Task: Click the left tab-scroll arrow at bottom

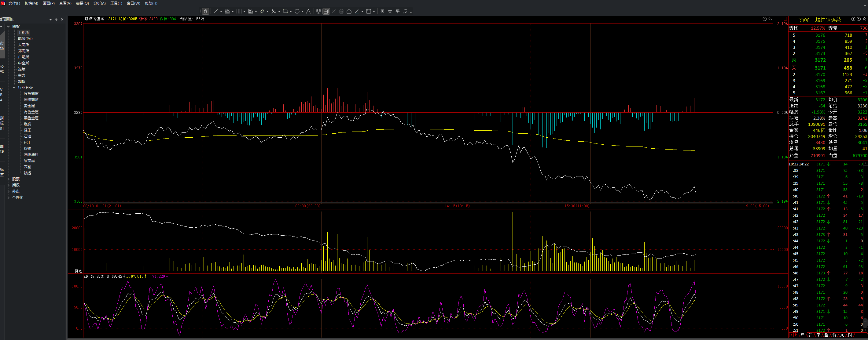Action: [x=792, y=335]
